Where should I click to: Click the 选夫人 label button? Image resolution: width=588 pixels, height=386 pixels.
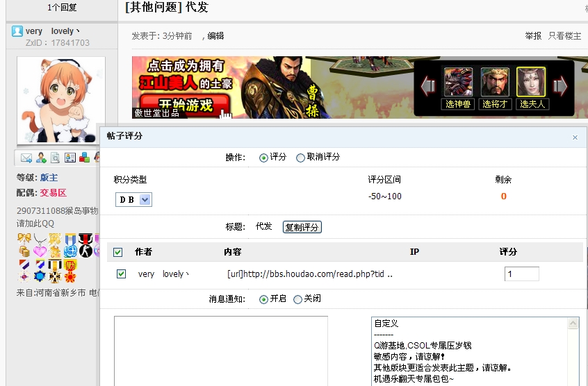[532, 103]
